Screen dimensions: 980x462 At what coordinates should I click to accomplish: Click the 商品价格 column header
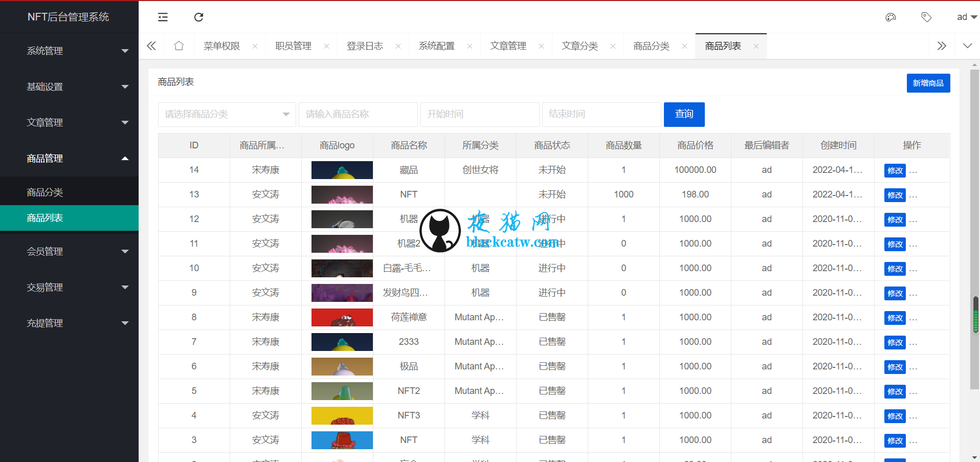pyautogui.click(x=695, y=145)
